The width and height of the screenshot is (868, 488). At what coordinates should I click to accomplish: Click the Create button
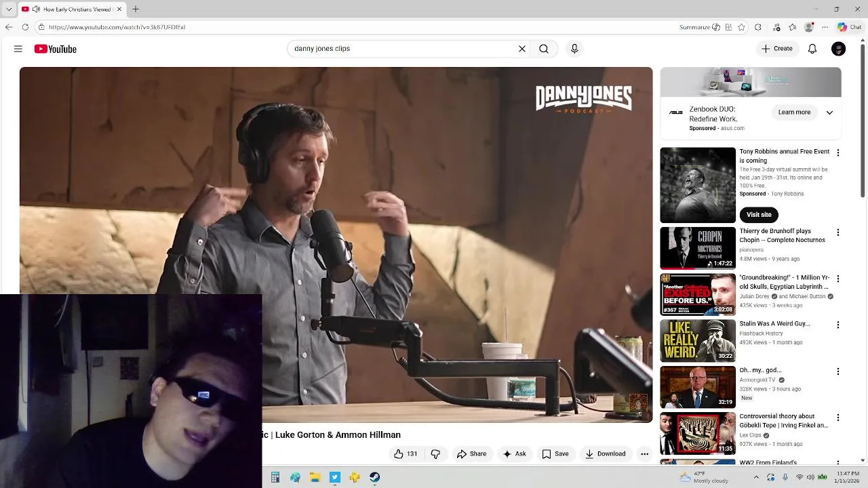[x=777, y=49]
